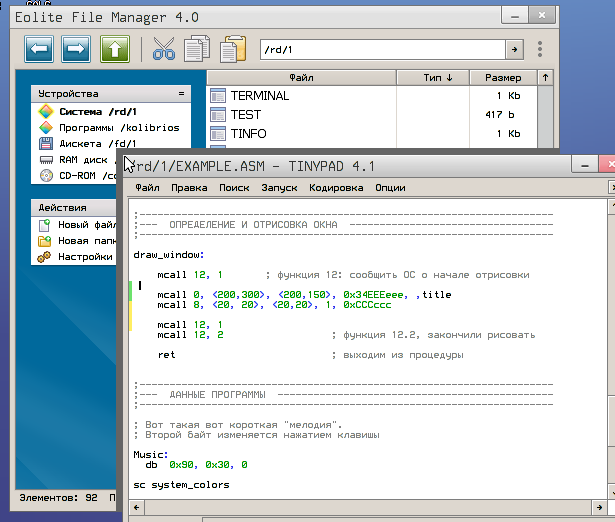Viewport: 615px width, 522px height.
Task: Select the TERMINAL file icon
Action: (219, 96)
